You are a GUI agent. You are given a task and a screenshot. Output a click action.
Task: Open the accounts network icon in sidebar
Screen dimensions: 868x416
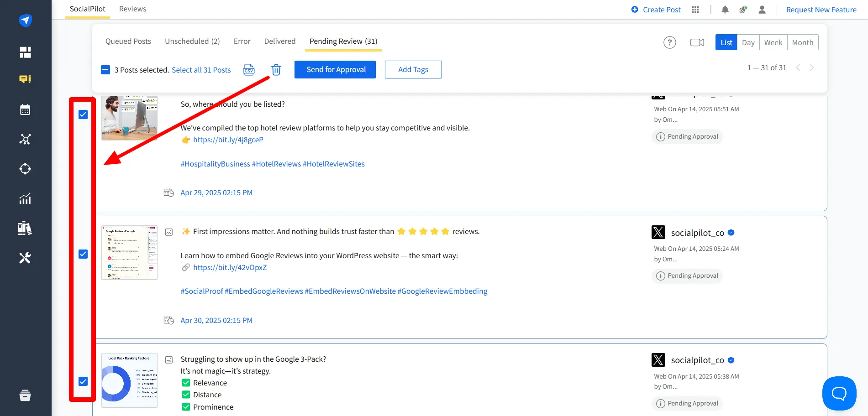[x=25, y=139]
